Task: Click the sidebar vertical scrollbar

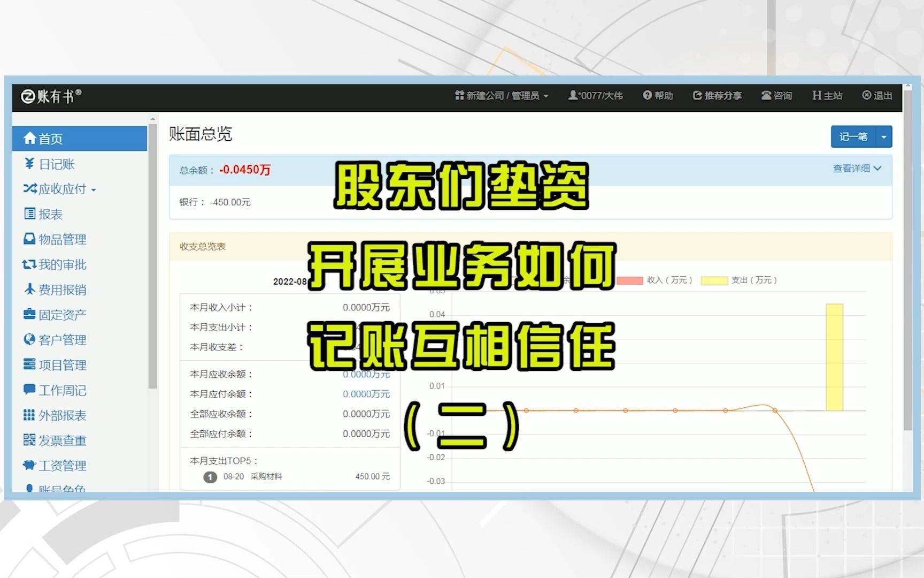Action: [153, 257]
